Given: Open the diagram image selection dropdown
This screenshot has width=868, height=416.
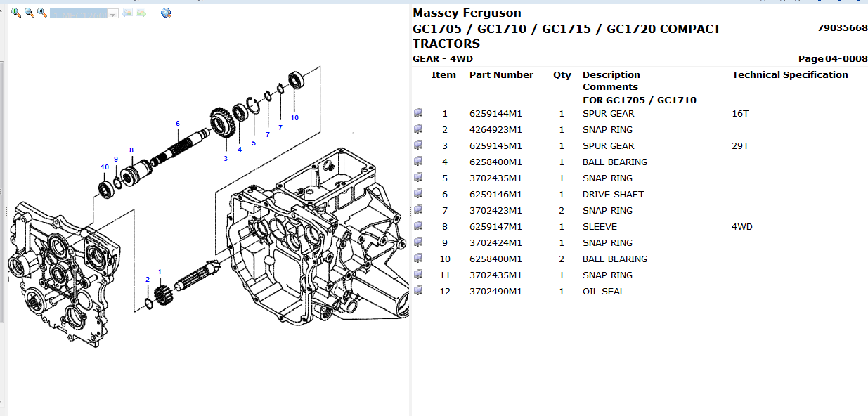Looking at the screenshot, I should click(113, 14).
